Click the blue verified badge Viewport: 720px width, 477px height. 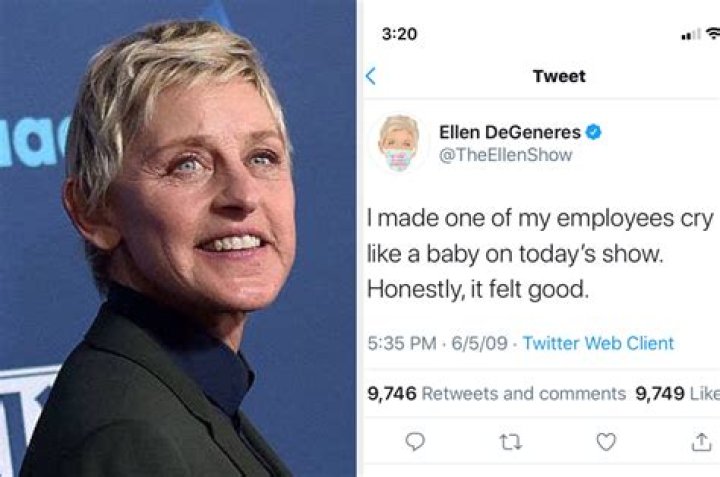pos(593,133)
